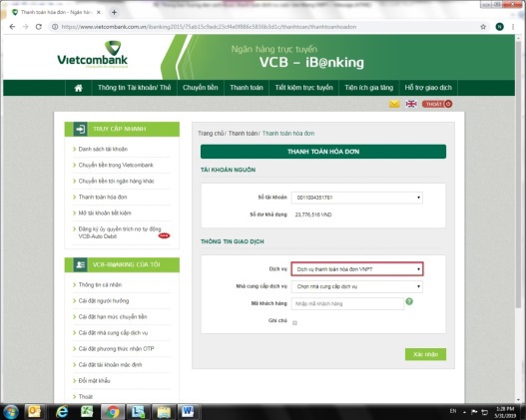Open File Explorer folder in the taskbar

pos(164,412)
